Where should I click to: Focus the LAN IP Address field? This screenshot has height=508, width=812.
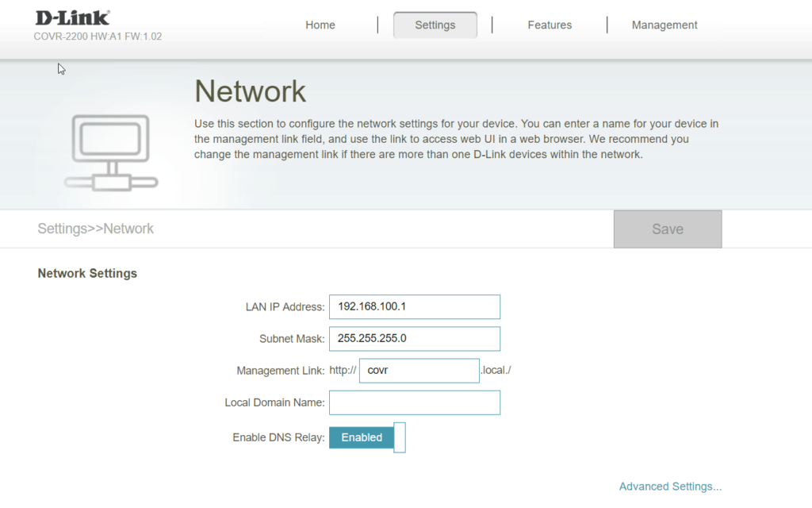pyautogui.click(x=415, y=306)
